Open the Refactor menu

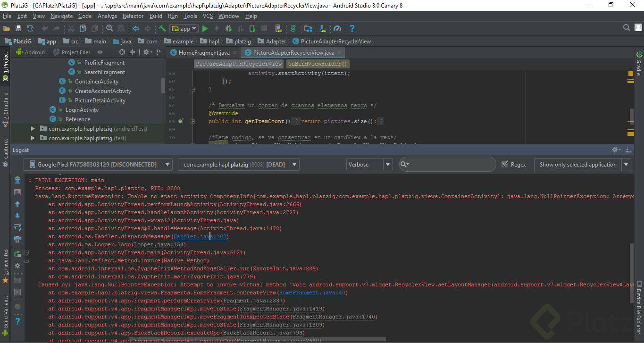pyautogui.click(x=133, y=16)
